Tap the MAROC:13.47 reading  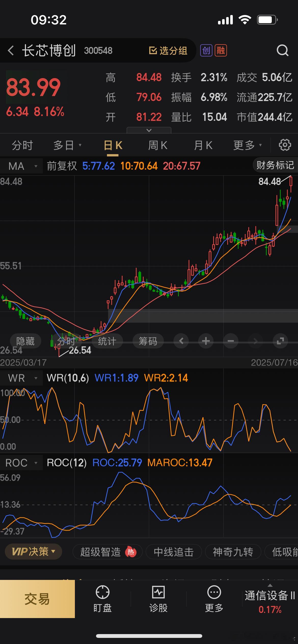180,463
